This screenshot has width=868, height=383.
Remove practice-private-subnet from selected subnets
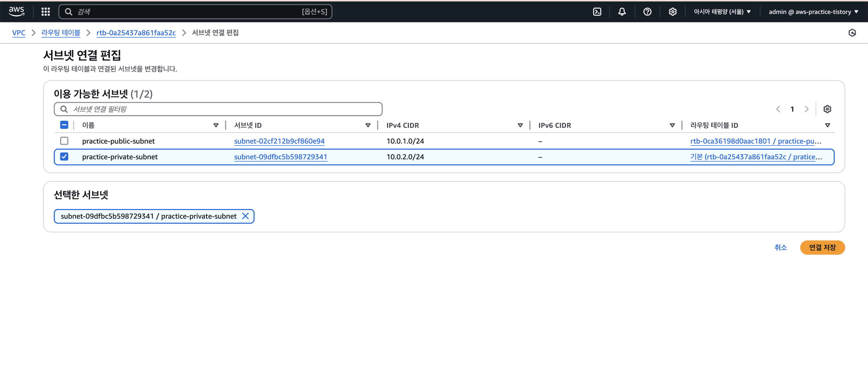click(245, 216)
